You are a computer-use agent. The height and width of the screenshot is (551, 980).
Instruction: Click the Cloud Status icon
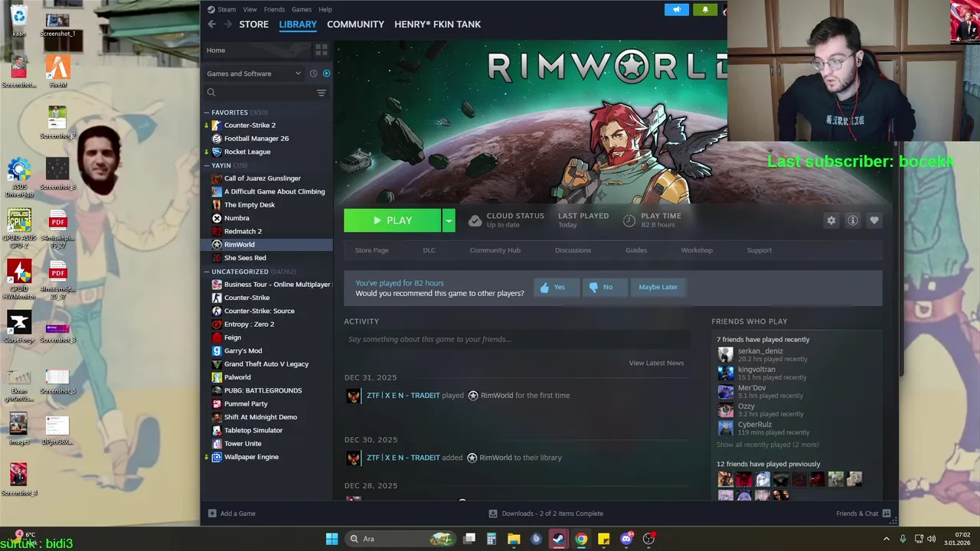coord(475,220)
